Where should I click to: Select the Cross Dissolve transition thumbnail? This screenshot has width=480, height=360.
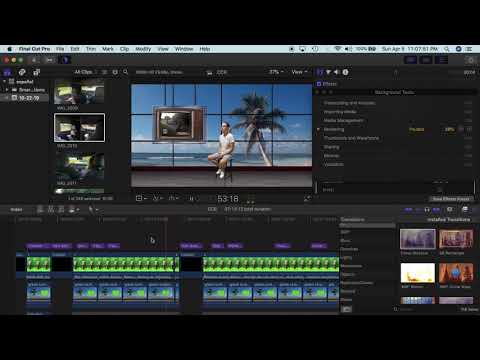[418, 239]
